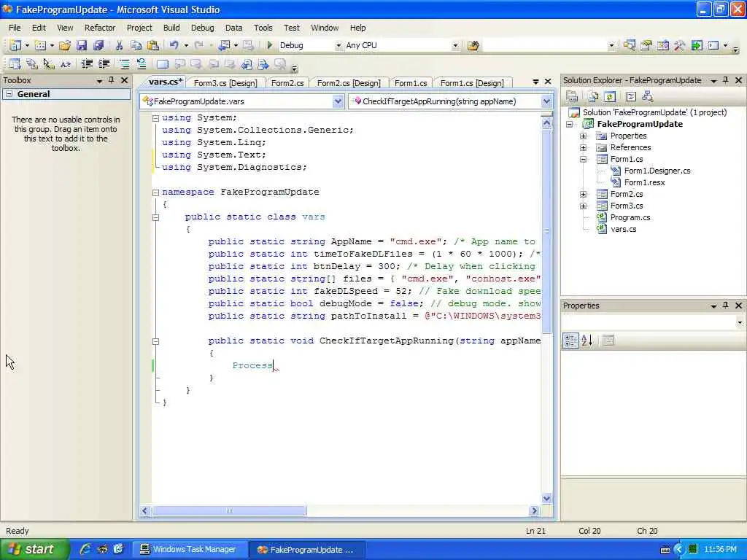747x560 pixels.
Task: Click the Find in Files icon
Action: [473, 45]
